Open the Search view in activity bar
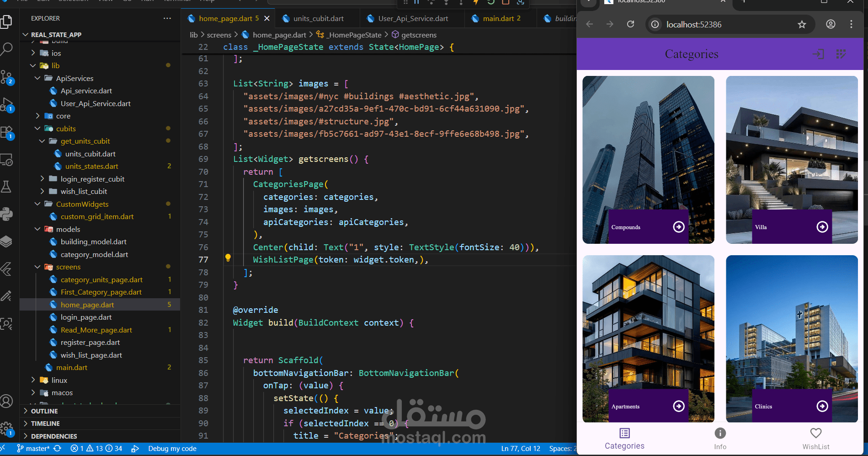 (x=7, y=49)
